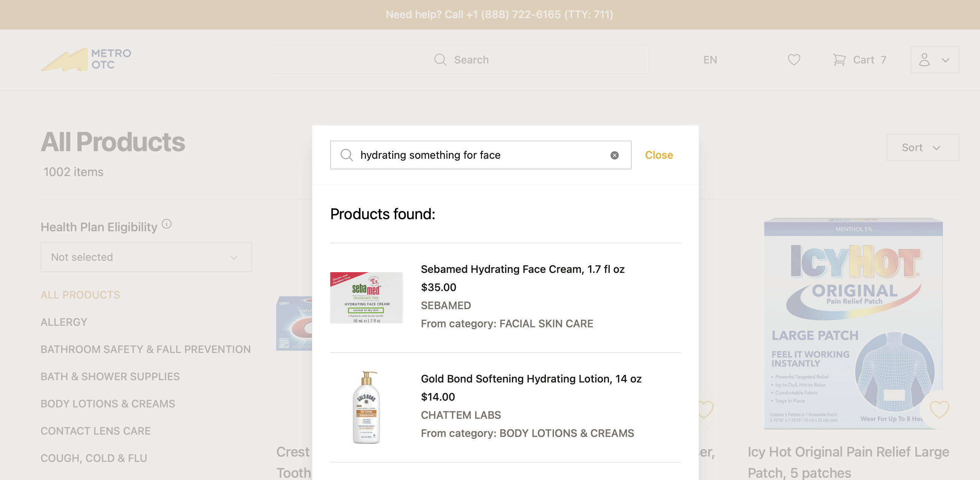The width and height of the screenshot is (980, 480).
Task: Open the Sort dropdown
Action: click(x=922, y=147)
